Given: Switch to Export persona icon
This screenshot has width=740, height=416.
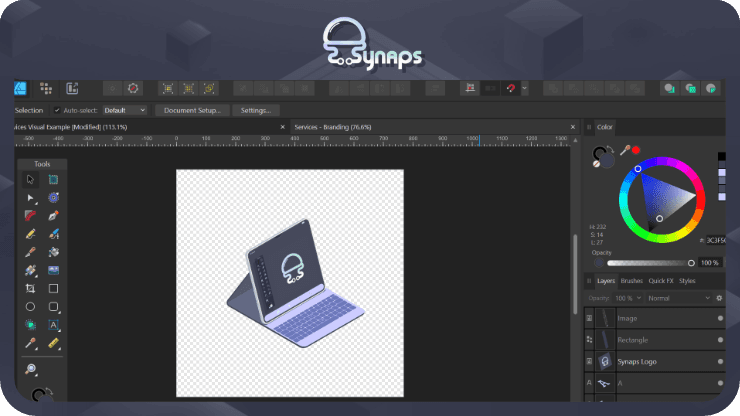Looking at the screenshot, I should (72, 88).
